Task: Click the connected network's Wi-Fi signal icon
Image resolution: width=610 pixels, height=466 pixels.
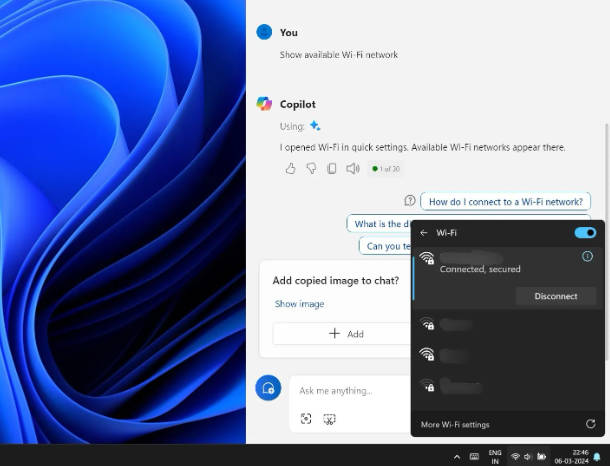Action: click(x=427, y=258)
